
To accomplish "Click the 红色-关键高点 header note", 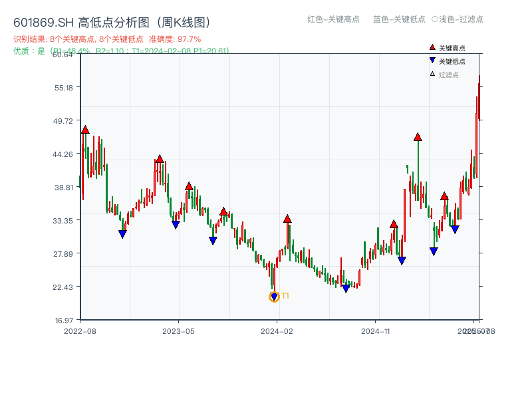I will point(333,19).
